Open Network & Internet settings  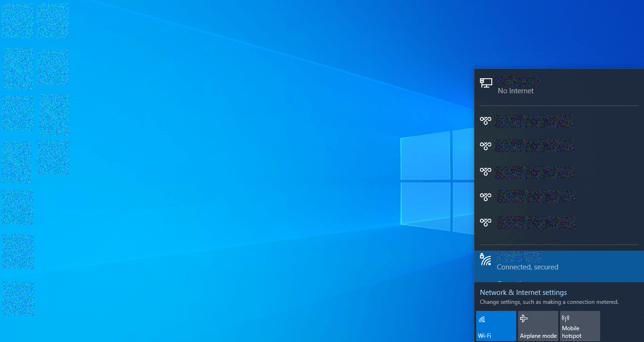point(523,293)
